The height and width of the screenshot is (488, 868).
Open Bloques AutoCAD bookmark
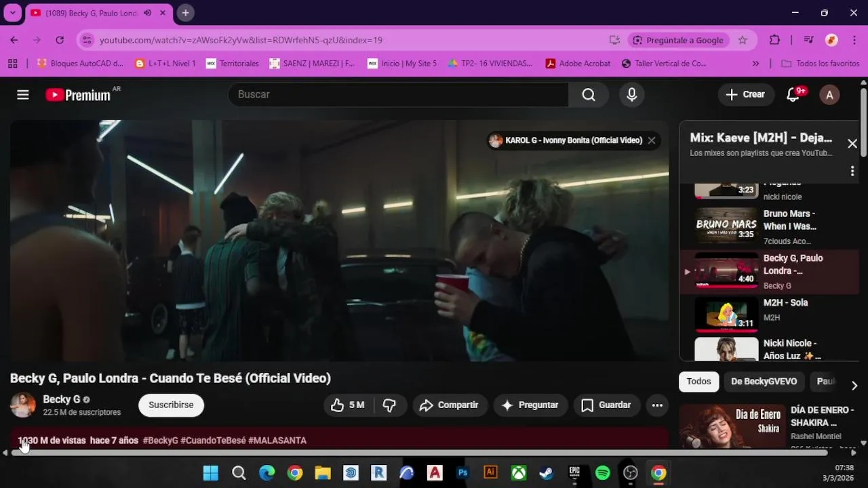click(80, 64)
